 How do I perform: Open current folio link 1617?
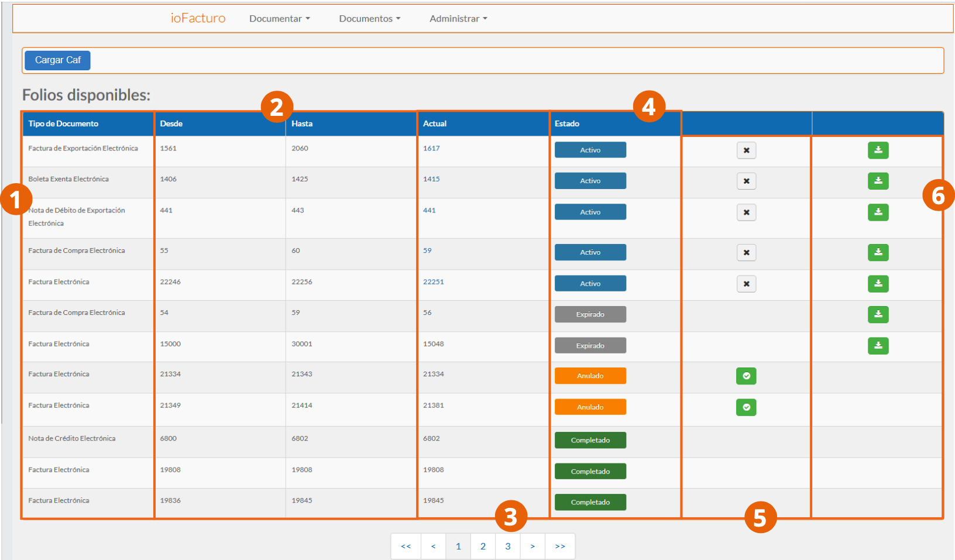click(431, 149)
